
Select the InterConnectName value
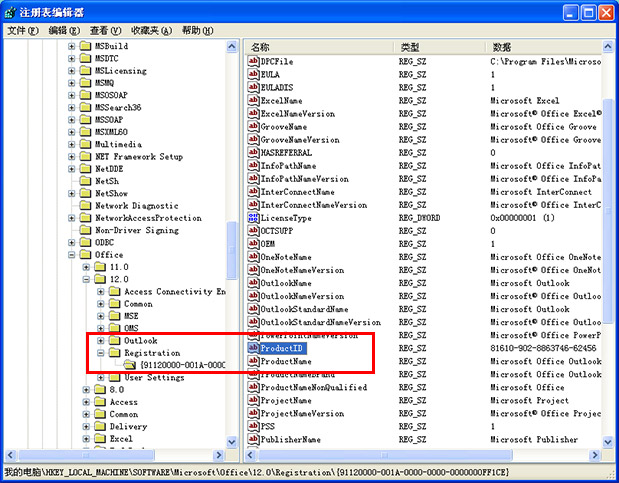297,192
